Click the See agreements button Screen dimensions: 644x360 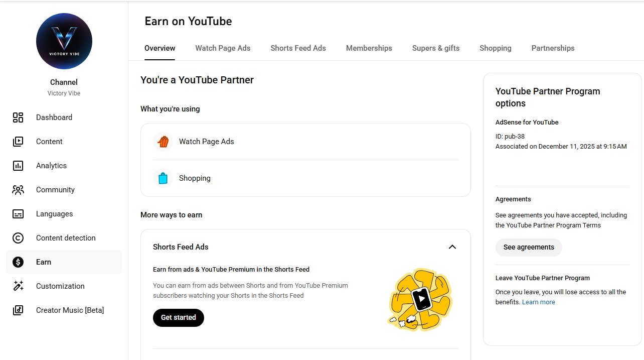529,248
